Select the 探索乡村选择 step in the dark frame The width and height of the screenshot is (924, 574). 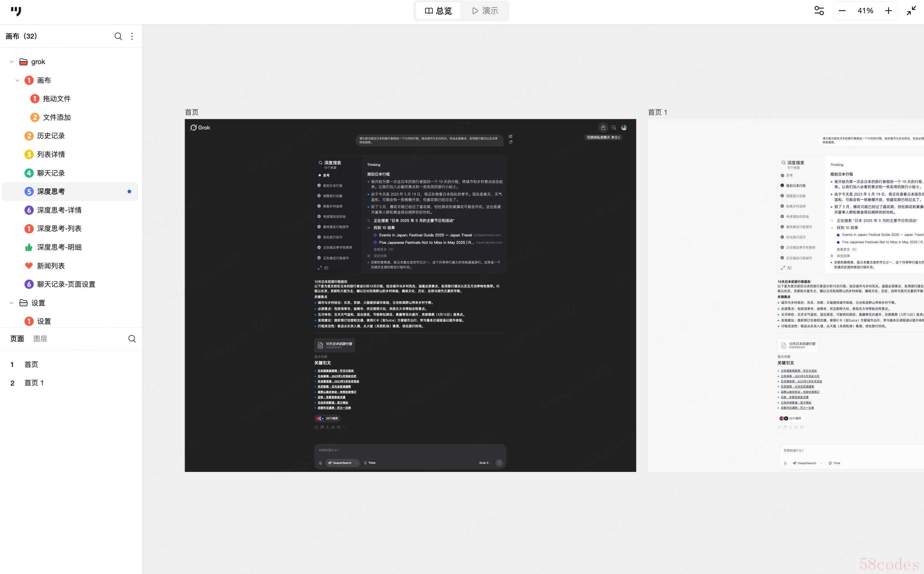point(330,206)
